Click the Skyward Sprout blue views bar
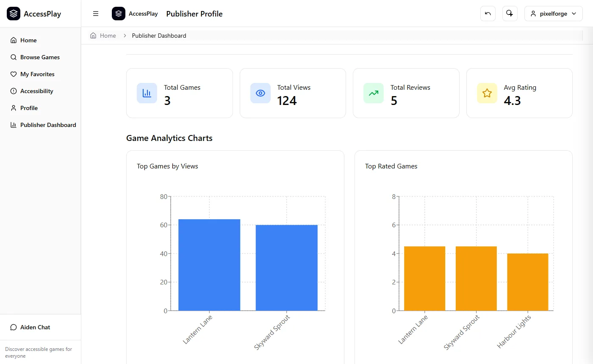593x364 pixels. tap(287, 268)
